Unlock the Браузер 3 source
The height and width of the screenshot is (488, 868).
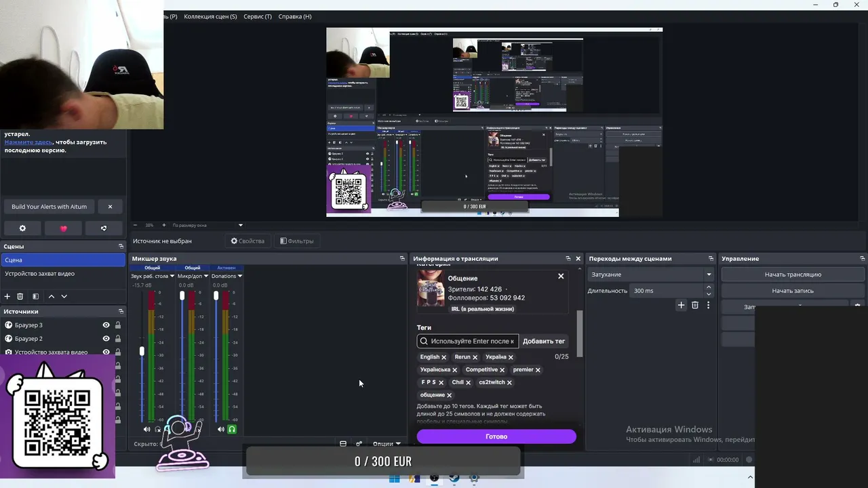118,325
